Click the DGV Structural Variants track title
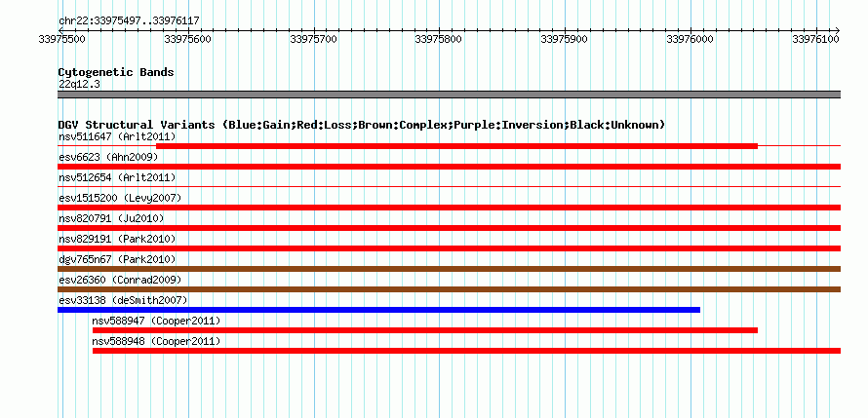 361,125
